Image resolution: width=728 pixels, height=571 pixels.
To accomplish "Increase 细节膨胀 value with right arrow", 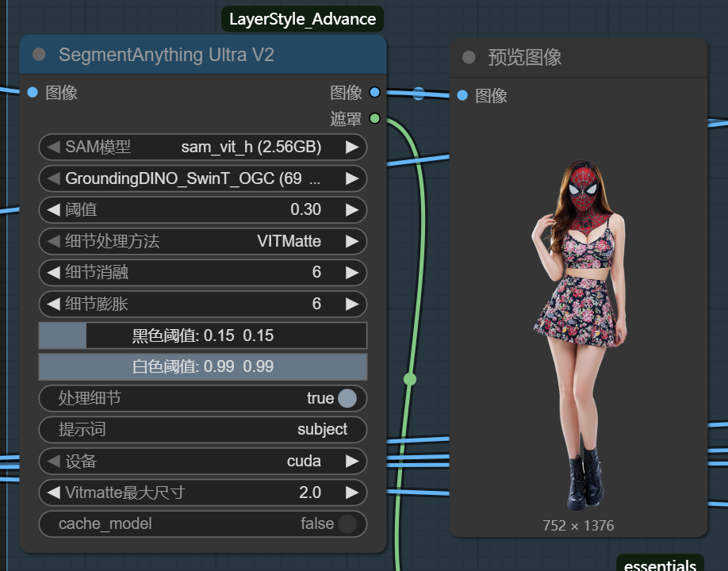I will point(352,304).
